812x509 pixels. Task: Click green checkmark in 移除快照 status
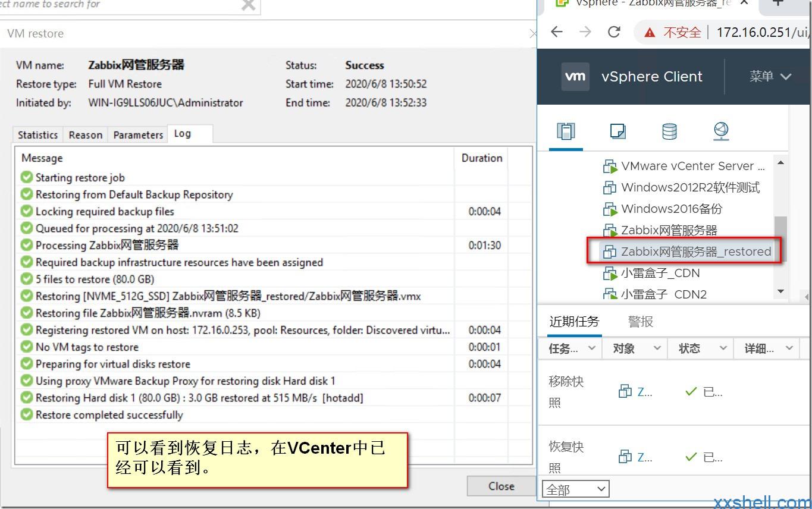pos(691,391)
